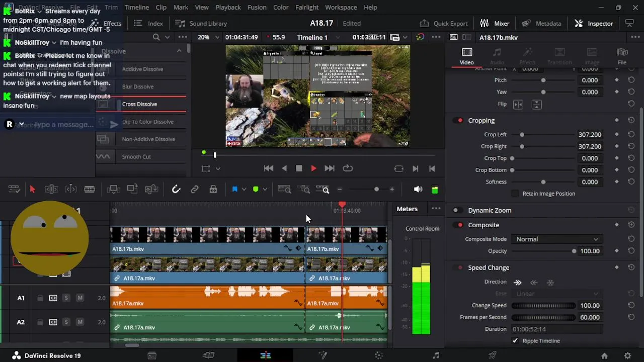Click the Overwrite Clip icon

tap(132, 189)
